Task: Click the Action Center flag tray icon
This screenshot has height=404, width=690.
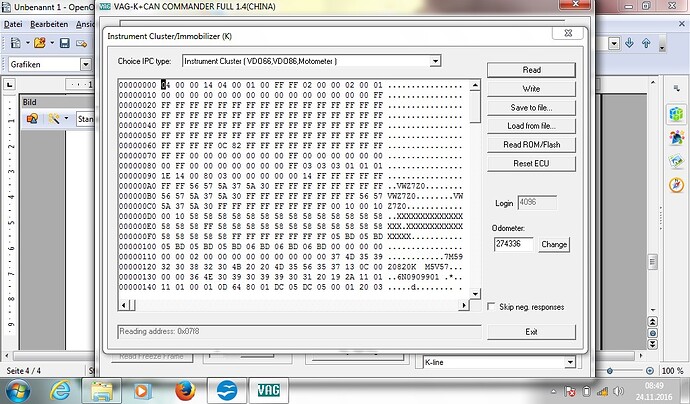Action: point(570,391)
